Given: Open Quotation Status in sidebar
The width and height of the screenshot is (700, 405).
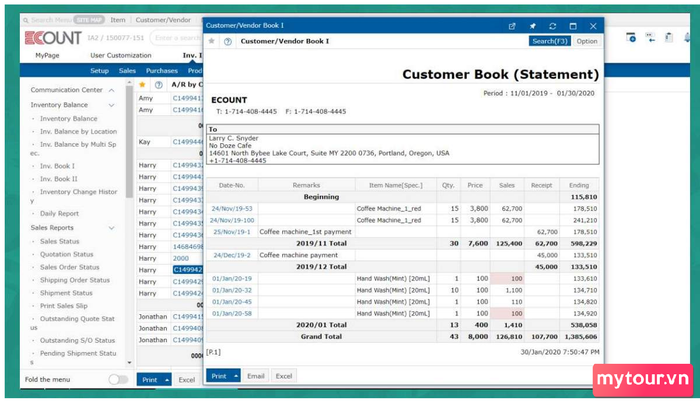Looking at the screenshot, I should click(x=67, y=255).
